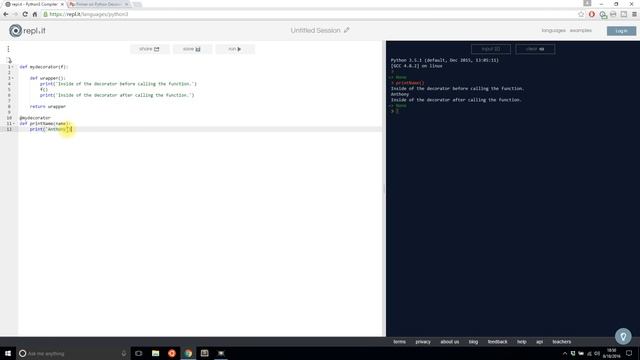Screen dimensions: 640x360
Task: Go to the browser home page
Action: click(x=35, y=14)
